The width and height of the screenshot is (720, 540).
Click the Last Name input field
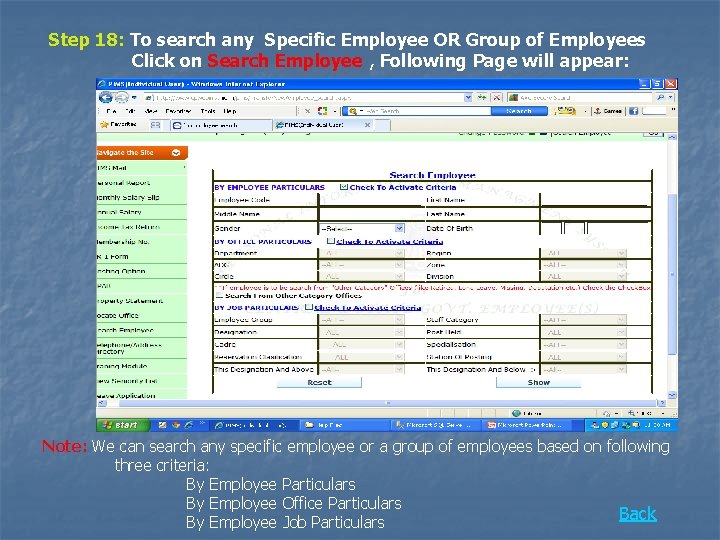point(596,214)
